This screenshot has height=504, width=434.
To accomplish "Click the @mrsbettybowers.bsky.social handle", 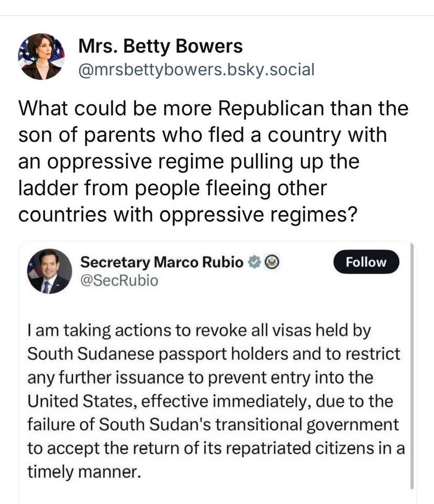I will [x=196, y=69].
